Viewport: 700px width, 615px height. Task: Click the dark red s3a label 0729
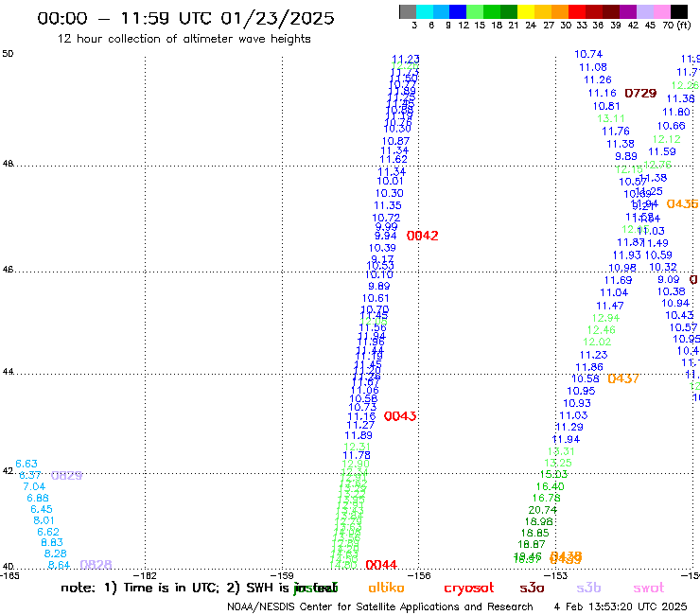point(640,94)
